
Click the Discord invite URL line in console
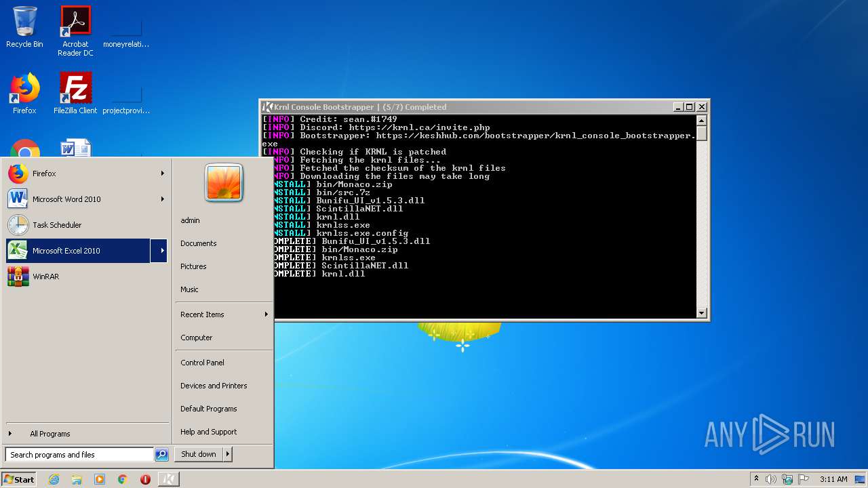[x=376, y=127]
